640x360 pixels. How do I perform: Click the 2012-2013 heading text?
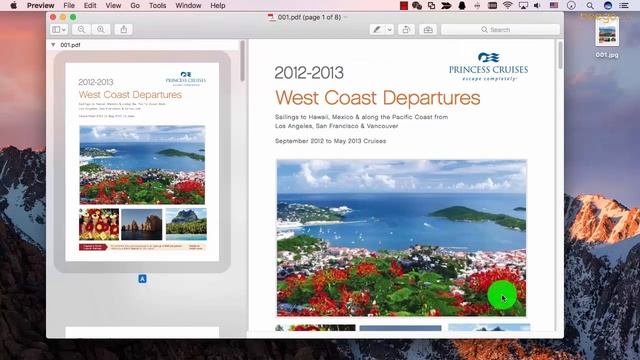click(309, 73)
